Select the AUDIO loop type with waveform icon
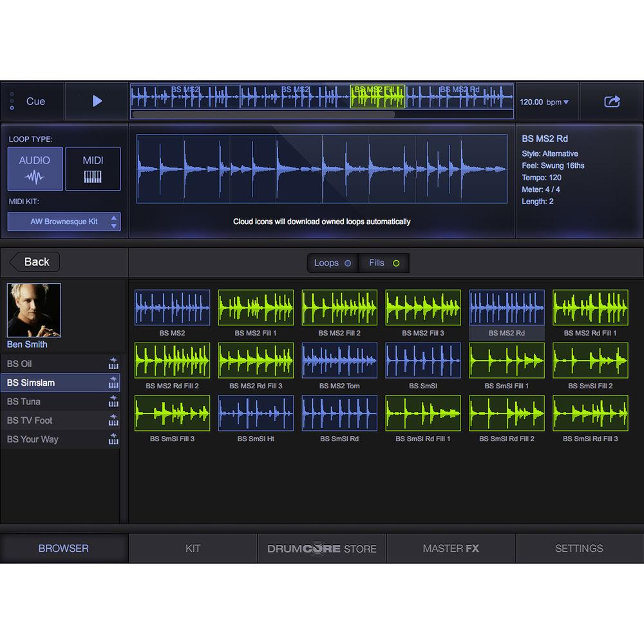 (35, 169)
